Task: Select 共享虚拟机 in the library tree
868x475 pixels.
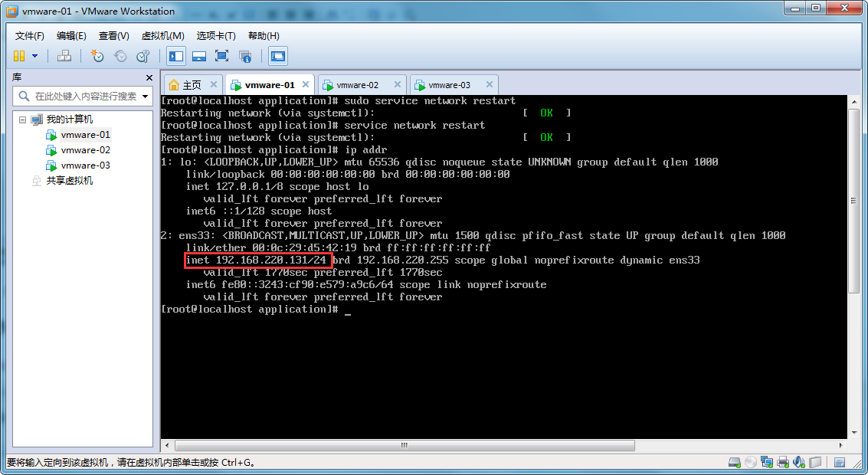Action: point(69,181)
